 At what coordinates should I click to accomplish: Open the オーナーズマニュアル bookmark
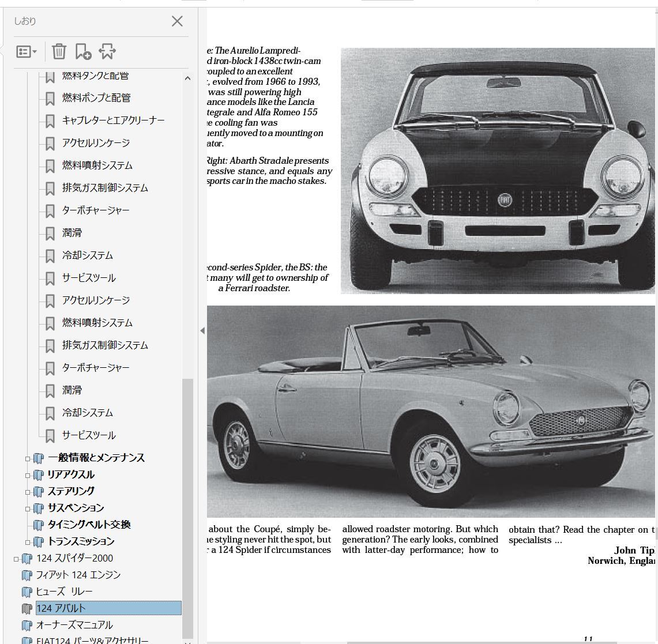(74, 625)
